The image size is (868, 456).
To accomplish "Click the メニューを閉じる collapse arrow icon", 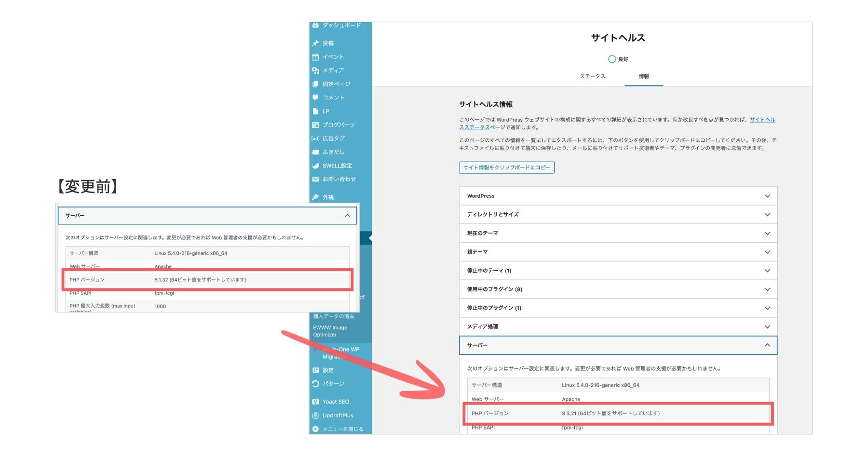I will coord(315,429).
